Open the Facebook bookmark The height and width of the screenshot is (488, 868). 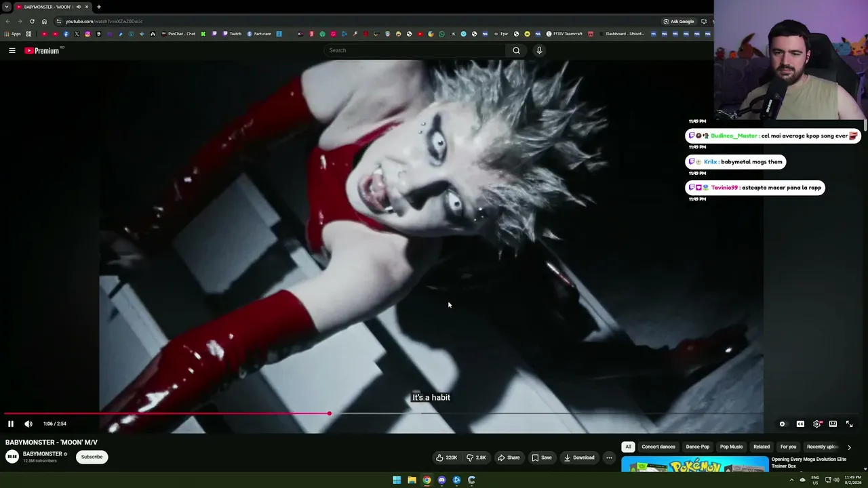pyautogui.click(x=66, y=34)
